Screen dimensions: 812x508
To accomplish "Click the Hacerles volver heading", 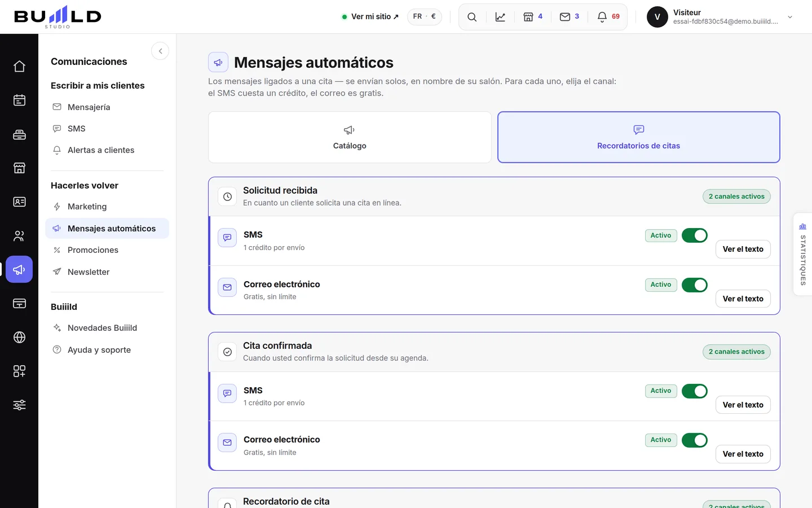I will tap(85, 186).
